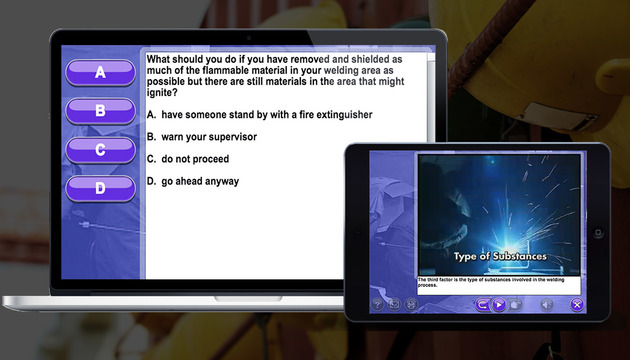This screenshot has height=360, width=630.
Task: Click answer text 'do not proceed'
Action: tap(195, 159)
